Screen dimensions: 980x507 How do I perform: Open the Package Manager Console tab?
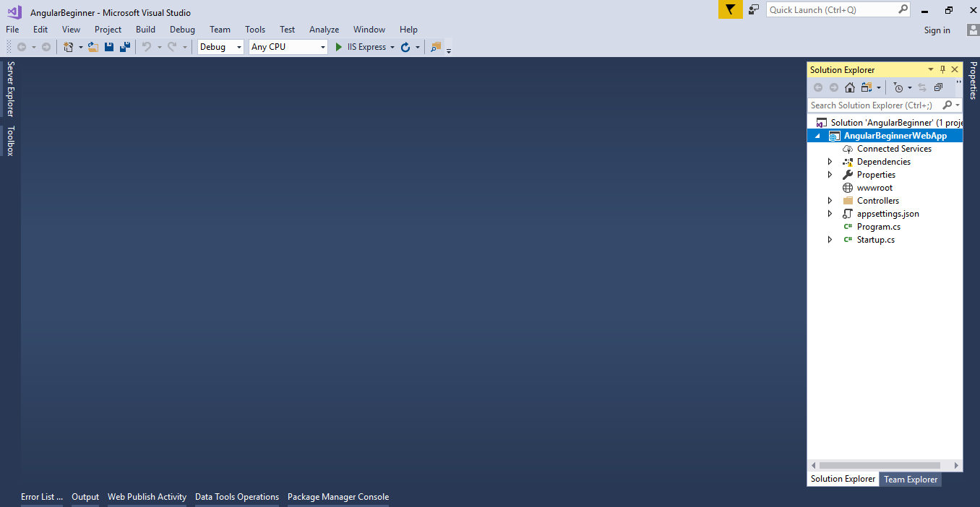[338, 497]
